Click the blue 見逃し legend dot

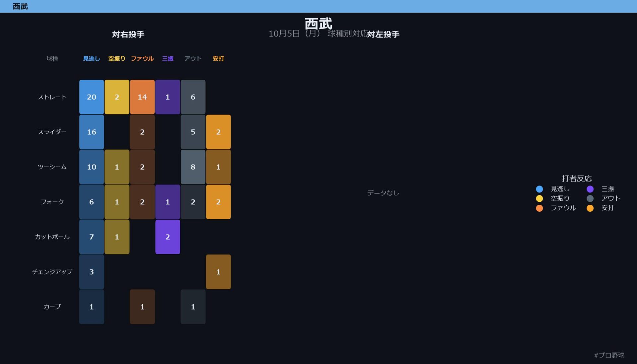click(x=539, y=189)
